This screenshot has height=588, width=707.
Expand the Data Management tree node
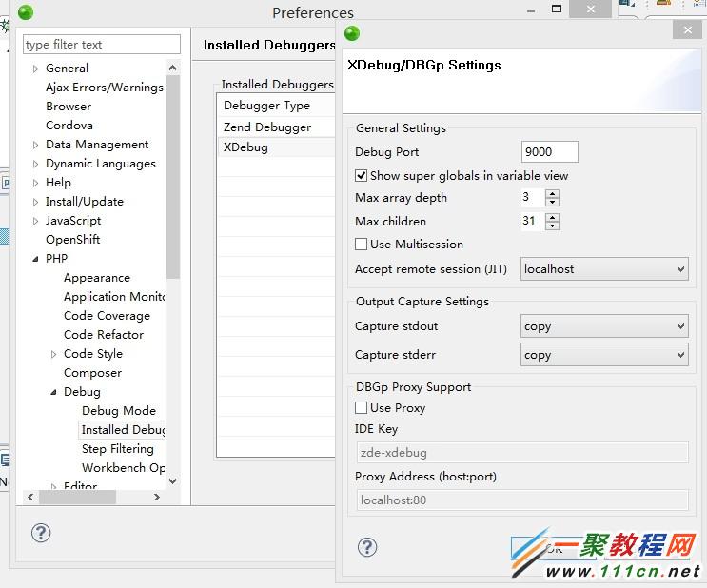pos(35,145)
